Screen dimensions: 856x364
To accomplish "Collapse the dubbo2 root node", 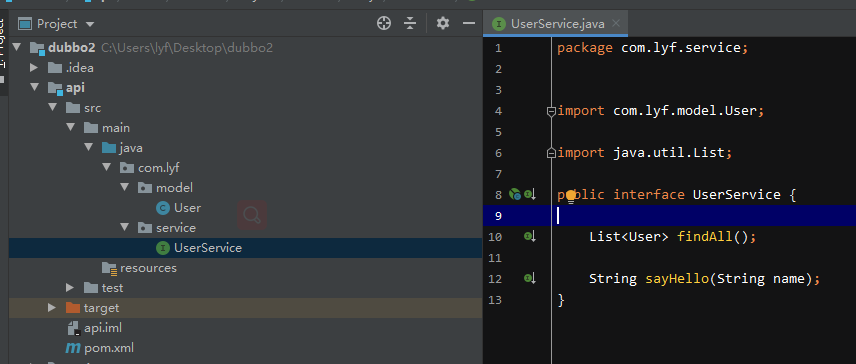I will coord(16,47).
